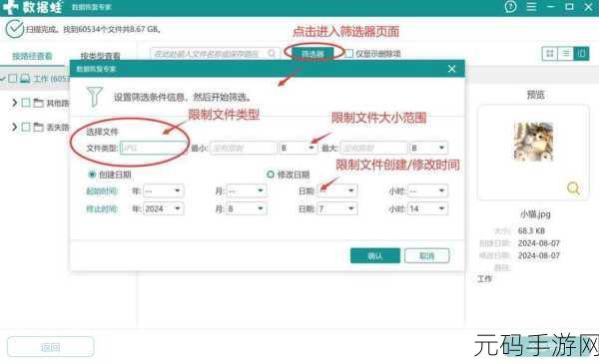The image size is (599, 364).
Task: Close the filter dialog with X
Action: point(451,69)
